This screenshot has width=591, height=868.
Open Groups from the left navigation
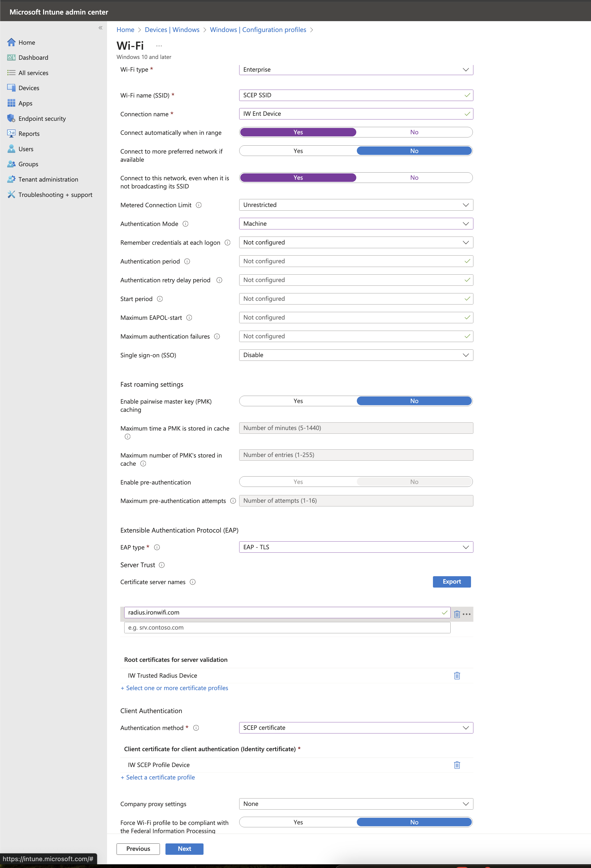coord(28,164)
